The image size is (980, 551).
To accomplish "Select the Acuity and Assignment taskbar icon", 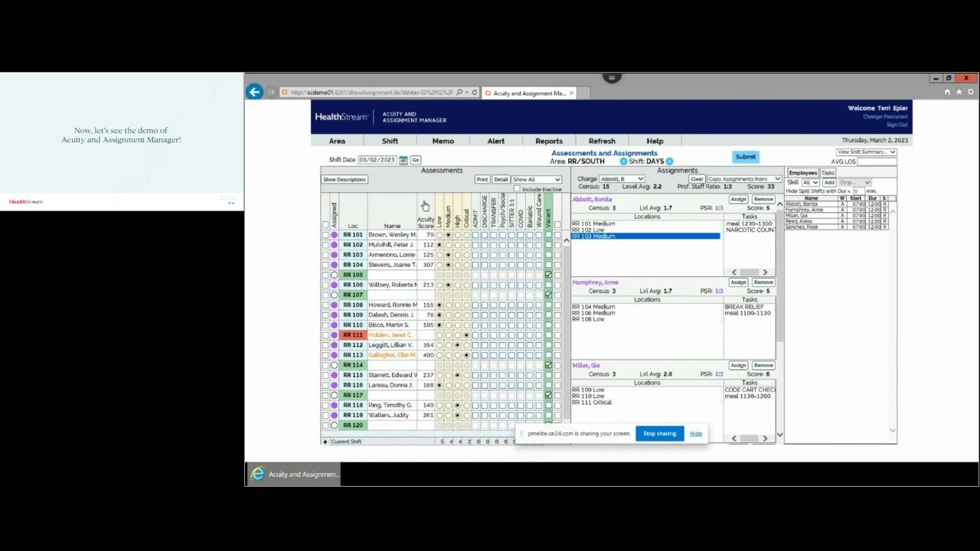I will (257, 474).
